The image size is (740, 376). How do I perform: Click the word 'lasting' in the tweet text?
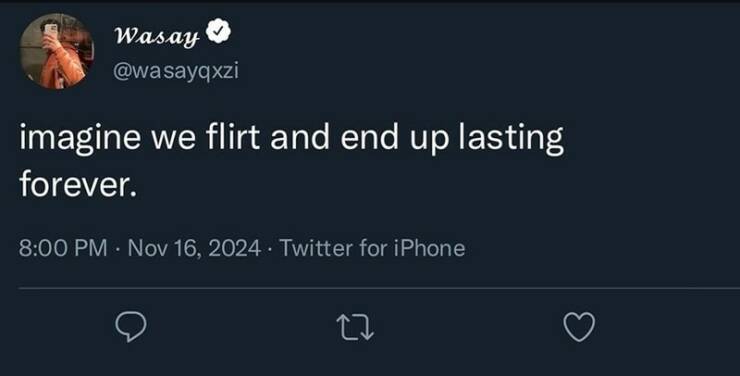pos(512,139)
